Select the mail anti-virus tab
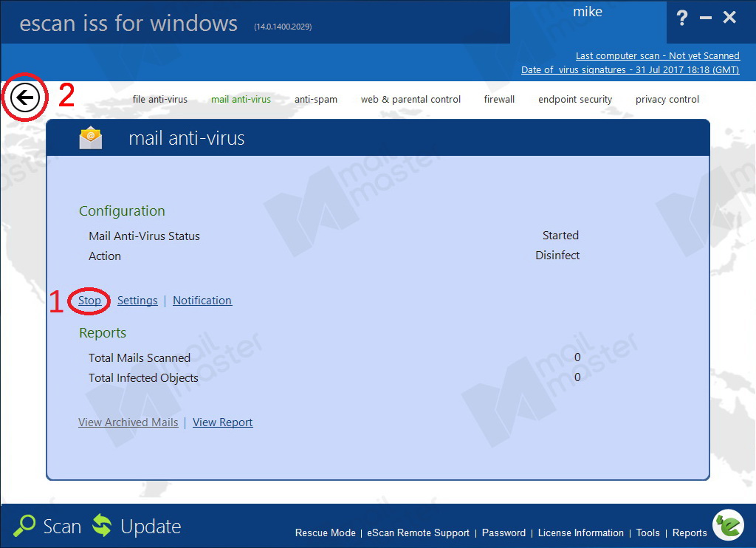756x548 pixels. click(241, 100)
